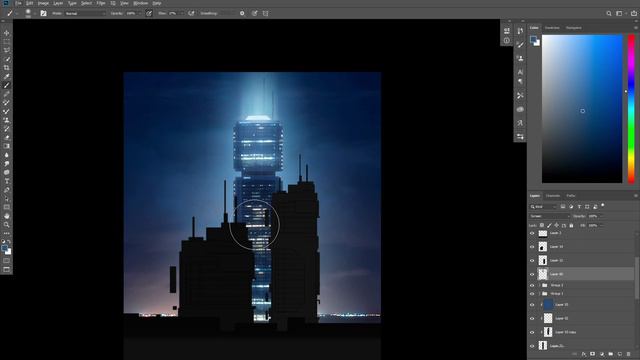Open the Character panel icon in collapsed dock
Screen dimensions: 640x360
tap(520, 72)
